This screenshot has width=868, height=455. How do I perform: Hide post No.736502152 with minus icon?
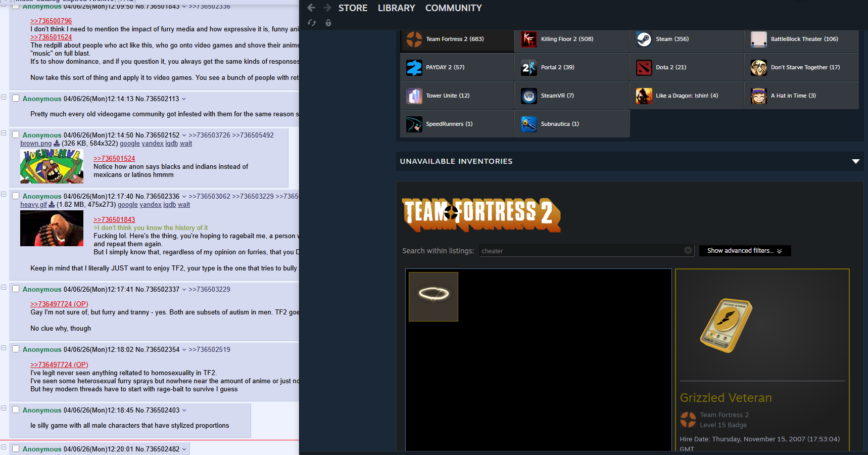(x=4, y=133)
